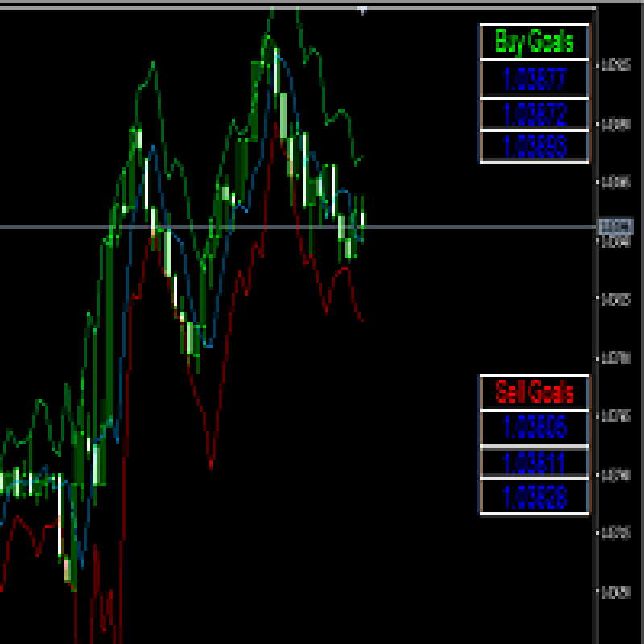Viewport: 644px width, 644px height.
Task: Select the middle Buy Goals price value
Action: pos(535,114)
